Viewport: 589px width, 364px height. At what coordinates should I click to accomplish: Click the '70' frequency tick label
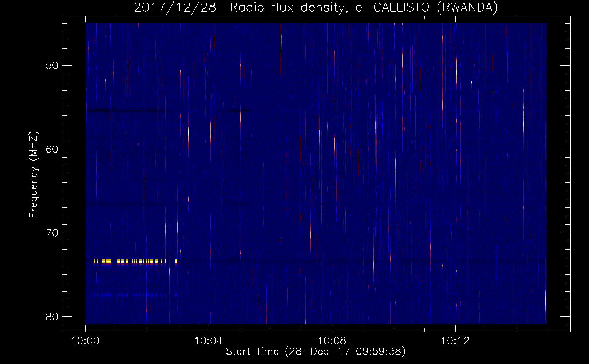tap(52, 233)
